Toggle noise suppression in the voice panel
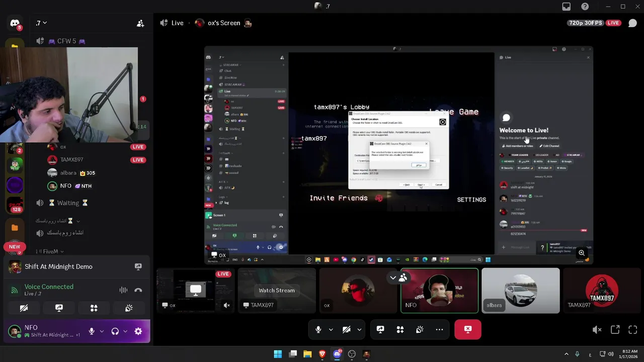Viewport: 644px width, 362px height. [123, 290]
